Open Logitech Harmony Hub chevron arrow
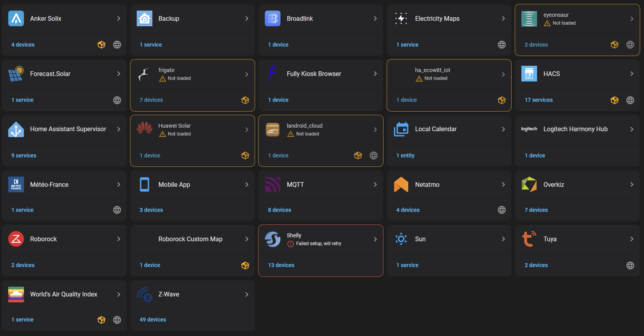The image size is (644, 336). (632, 129)
